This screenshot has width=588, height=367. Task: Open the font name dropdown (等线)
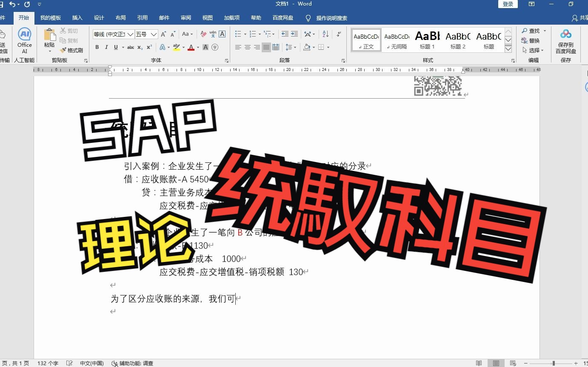[131, 34]
